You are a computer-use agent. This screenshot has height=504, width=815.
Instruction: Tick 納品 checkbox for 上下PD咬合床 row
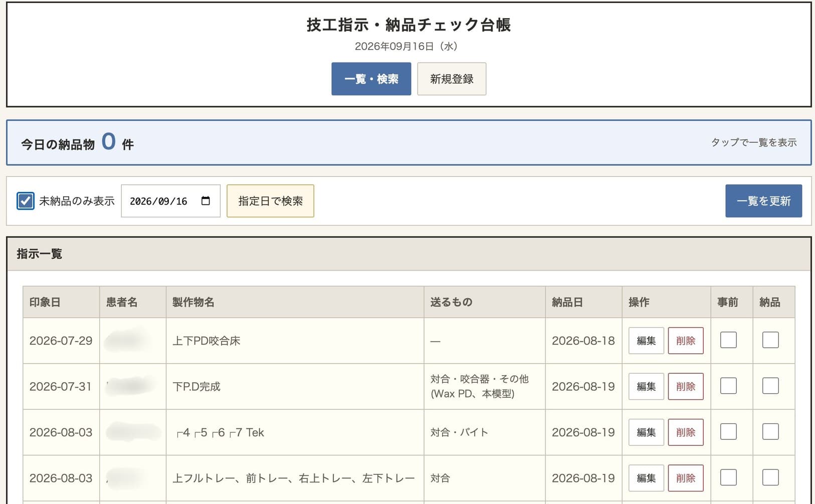[770, 340]
